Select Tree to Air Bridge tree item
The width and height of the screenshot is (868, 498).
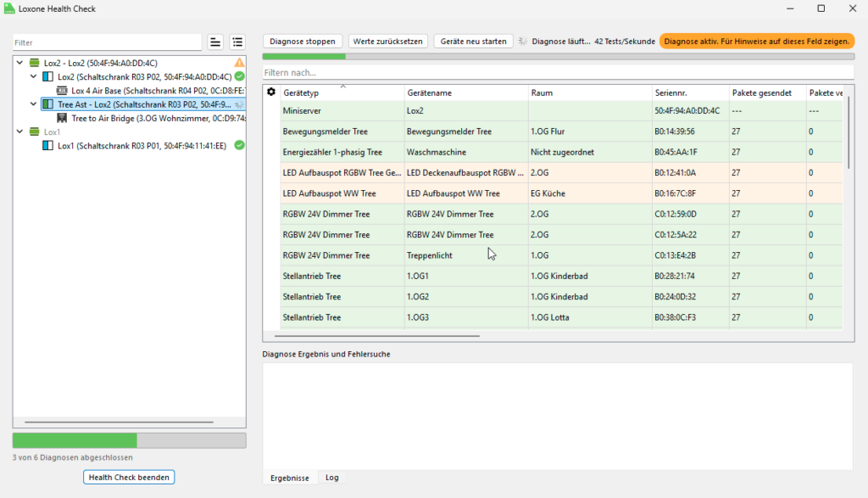pos(151,118)
